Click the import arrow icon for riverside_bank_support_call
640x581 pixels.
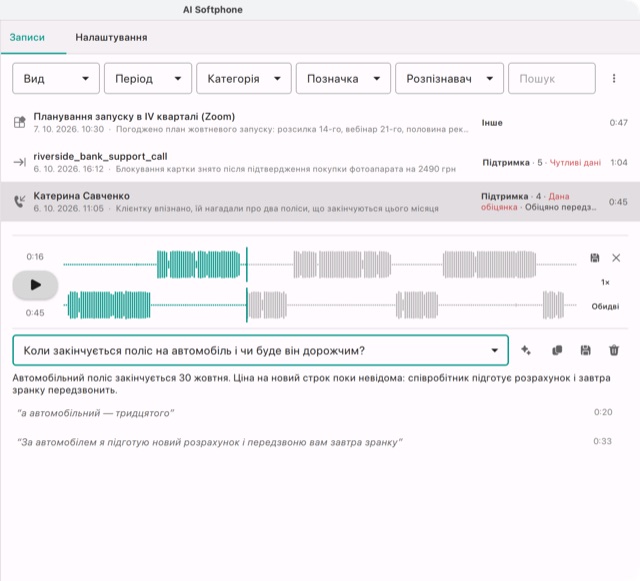tap(20, 162)
